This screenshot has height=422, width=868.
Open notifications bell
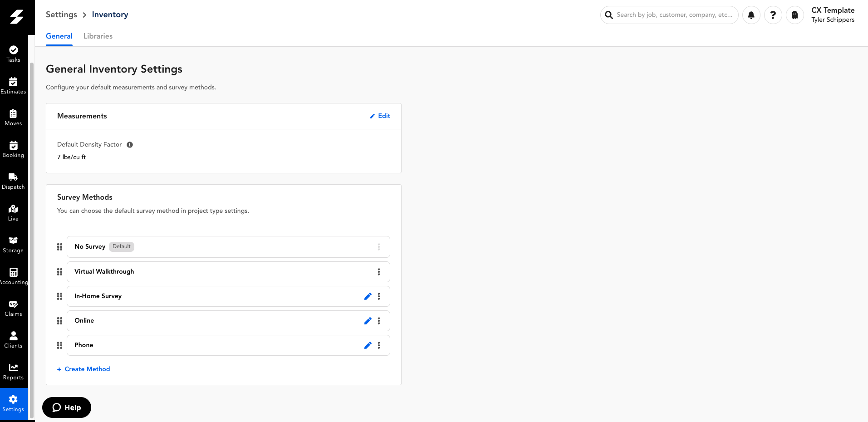(751, 15)
